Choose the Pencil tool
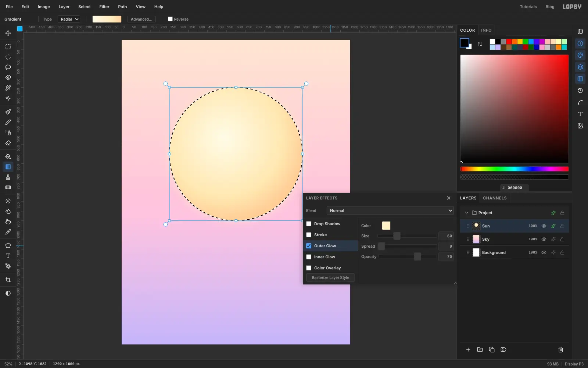The width and height of the screenshot is (588, 368). [x=8, y=122]
